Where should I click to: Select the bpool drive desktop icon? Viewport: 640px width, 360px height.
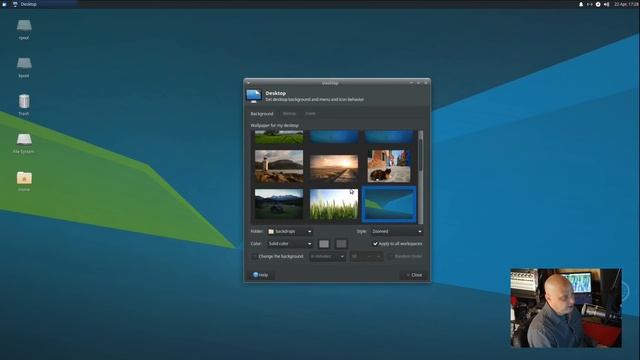pos(24,67)
